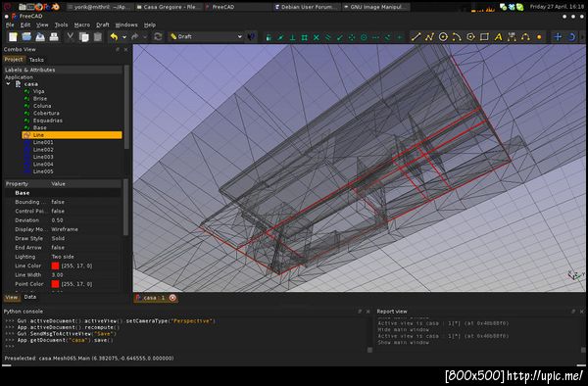The image size is (588, 386).
Task: Select the Draft Text tool
Action: [x=498, y=36]
